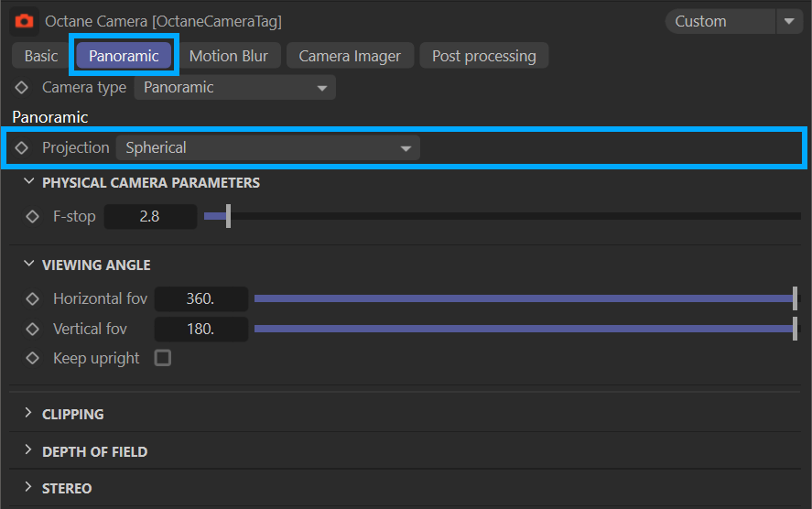
Task: Click Vertical fov keyframe diamond
Action: tap(33, 329)
